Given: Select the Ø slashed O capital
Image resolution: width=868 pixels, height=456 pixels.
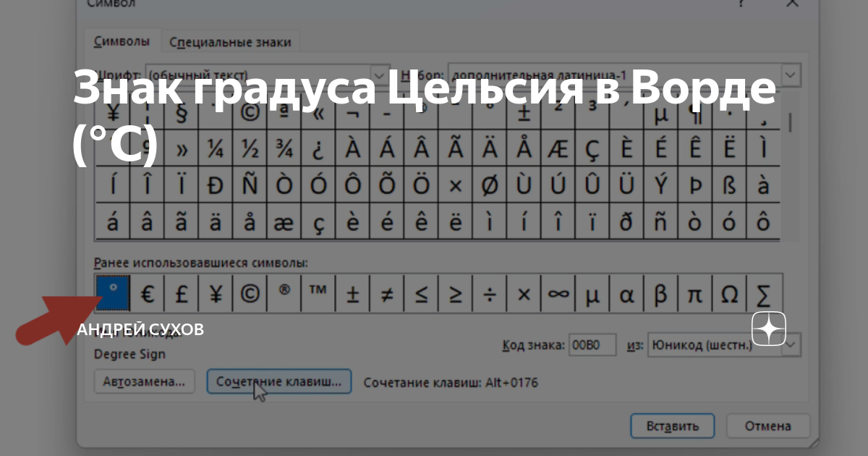Looking at the screenshot, I should tap(490, 185).
